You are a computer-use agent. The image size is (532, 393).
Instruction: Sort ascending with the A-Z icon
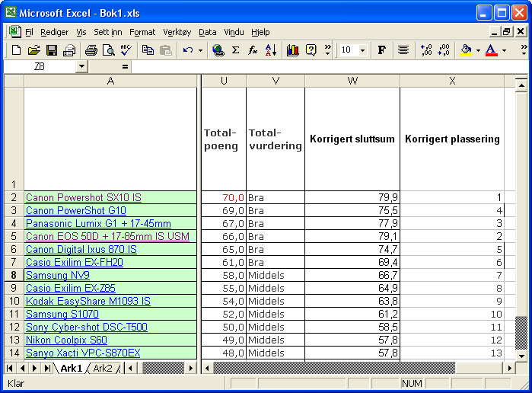271,50
